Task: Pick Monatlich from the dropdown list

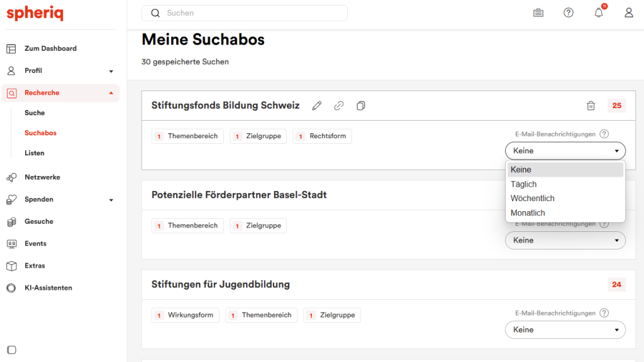Action: pos(528,213)
